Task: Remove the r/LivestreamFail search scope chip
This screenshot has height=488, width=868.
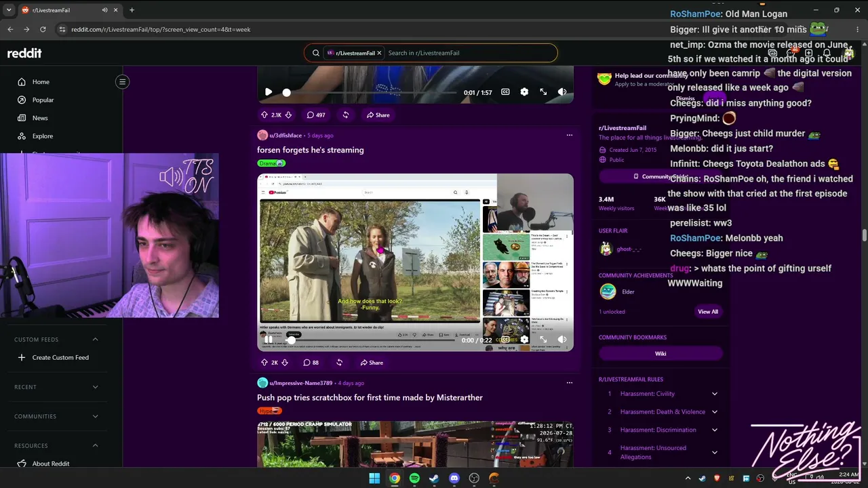Action: point(379,53)
